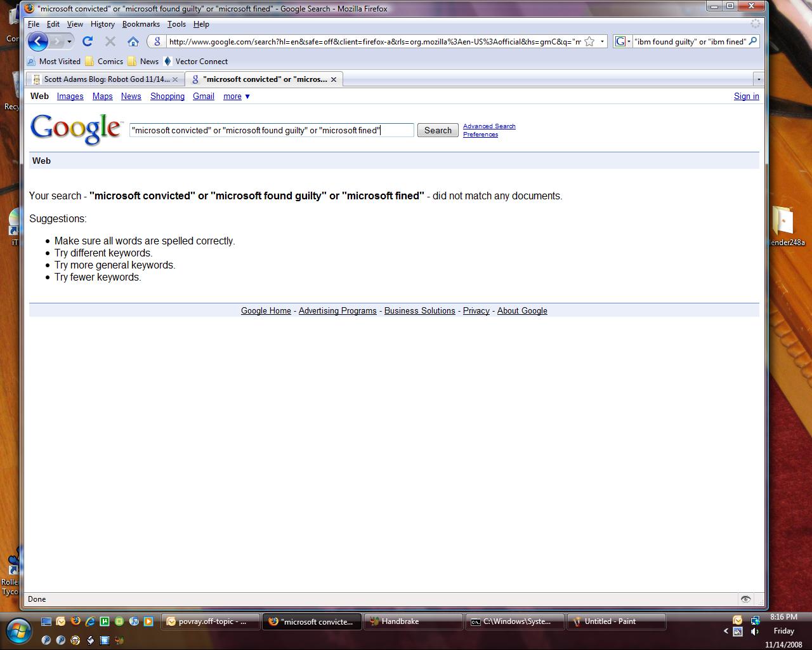Viewport: 812px width, 650px height.
Task: Click the Firefox search box with ibm query
Action: 690,41
